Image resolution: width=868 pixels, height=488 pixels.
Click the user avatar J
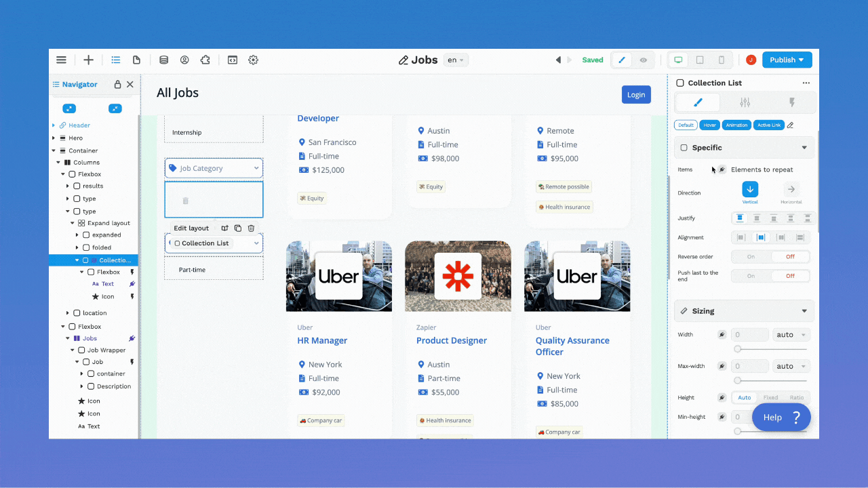coord(751,60)
